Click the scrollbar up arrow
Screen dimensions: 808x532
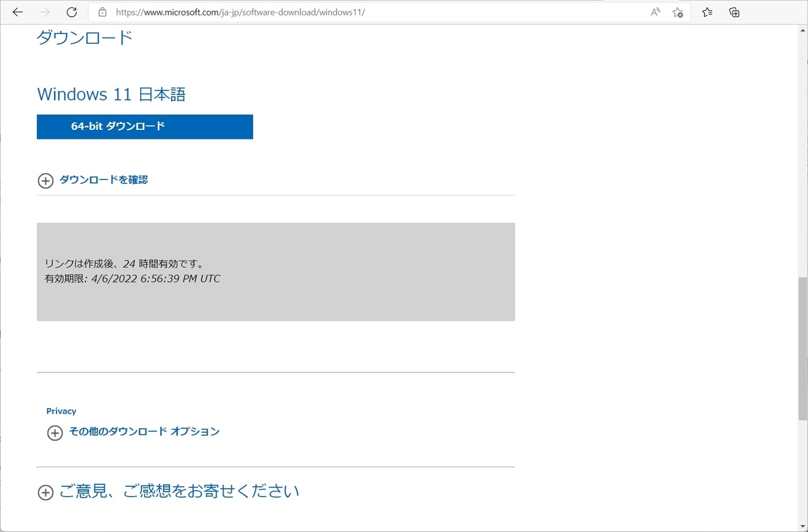pos(801,29)
